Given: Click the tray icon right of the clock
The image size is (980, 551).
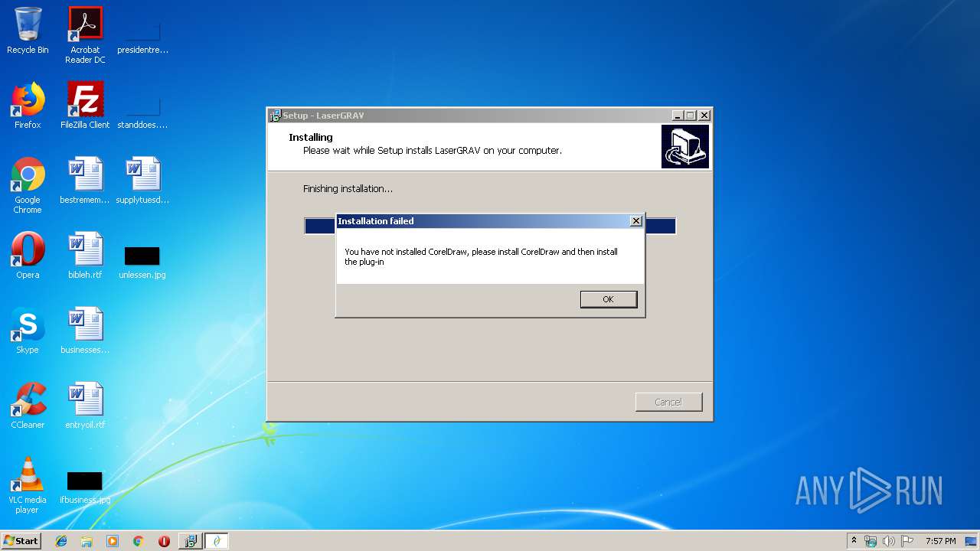Looking at the screenshot, I should (971, 541).
